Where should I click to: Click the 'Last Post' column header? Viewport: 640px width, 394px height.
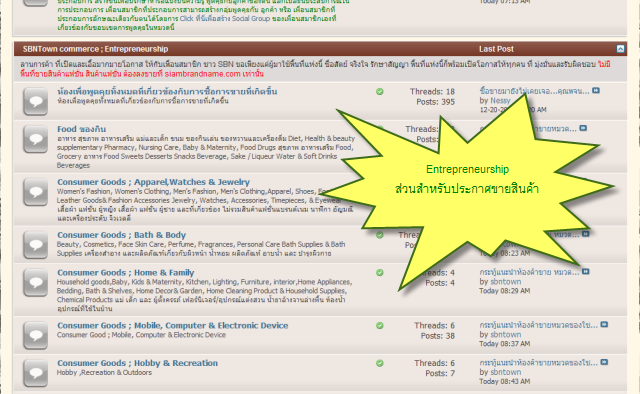click(x=496, y=49)
